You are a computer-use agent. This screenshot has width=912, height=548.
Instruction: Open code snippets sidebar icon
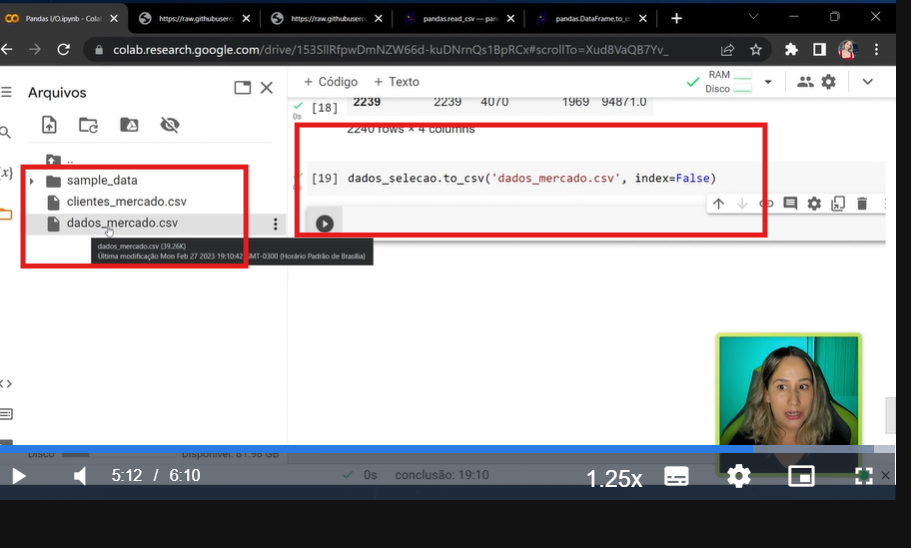click(x=6, y=383)
